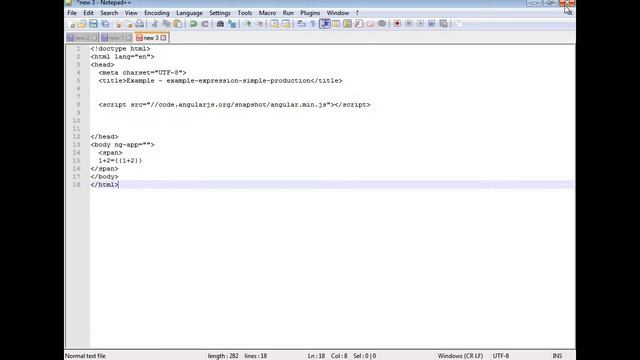Close the new 3 tab via its X
This screenshot has width=640, height=360.
point(163,38)
